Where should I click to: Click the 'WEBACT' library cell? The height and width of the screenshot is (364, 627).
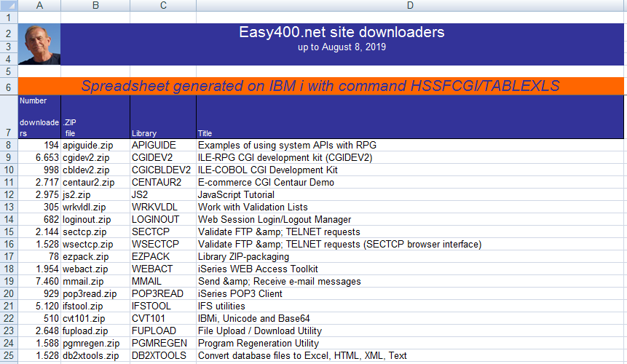[x=163, y=269]
